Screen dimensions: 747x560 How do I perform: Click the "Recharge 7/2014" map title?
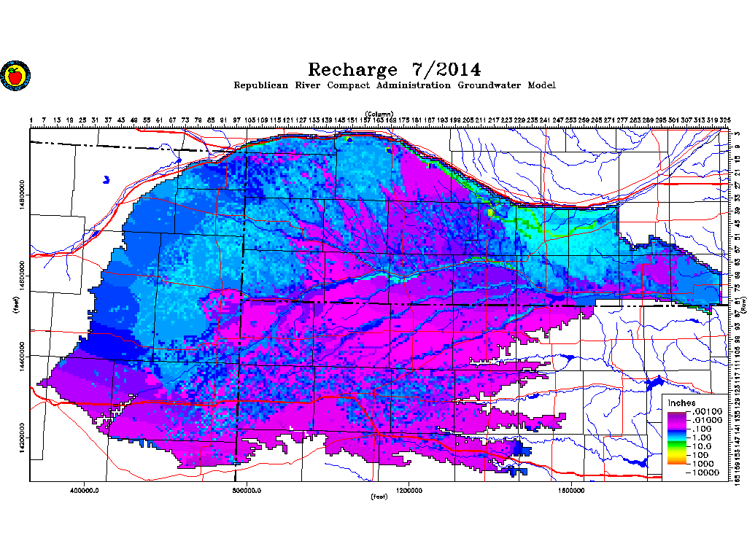394,70
